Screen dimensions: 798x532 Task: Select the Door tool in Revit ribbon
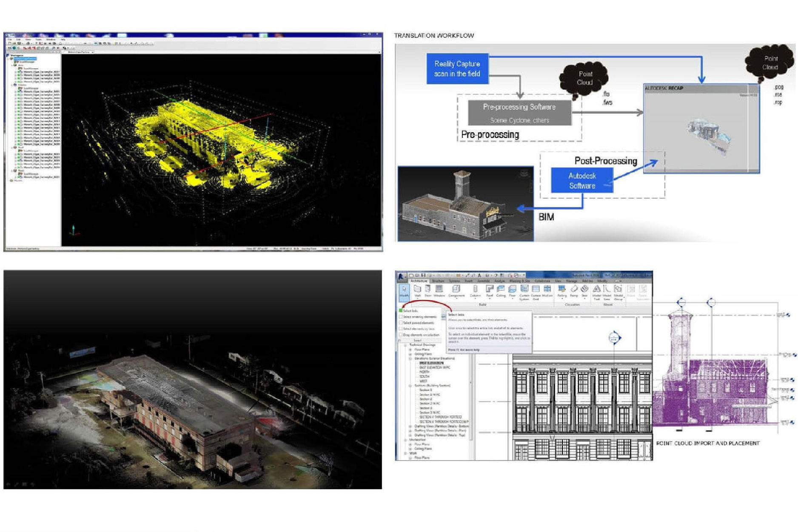point(428,291)
